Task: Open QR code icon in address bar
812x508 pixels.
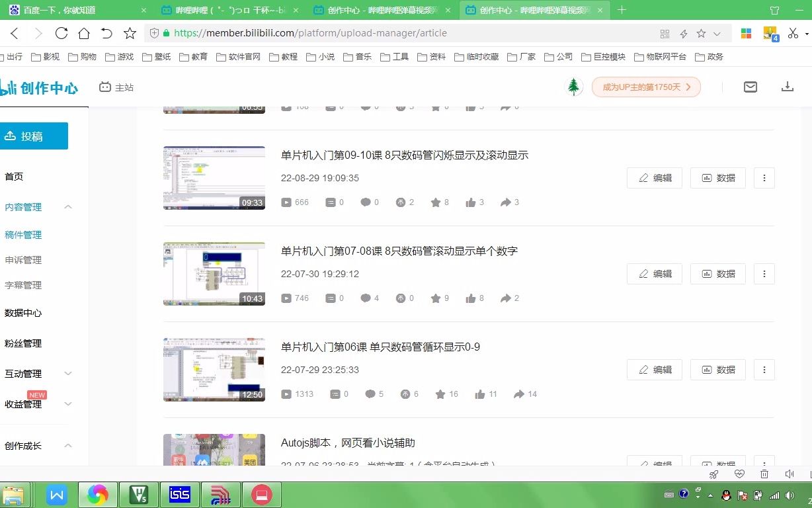Action: (x=665, y=33)
